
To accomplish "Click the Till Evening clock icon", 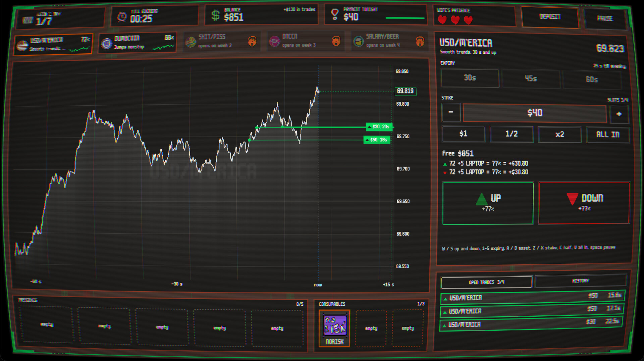I will (x=122, y=16).
